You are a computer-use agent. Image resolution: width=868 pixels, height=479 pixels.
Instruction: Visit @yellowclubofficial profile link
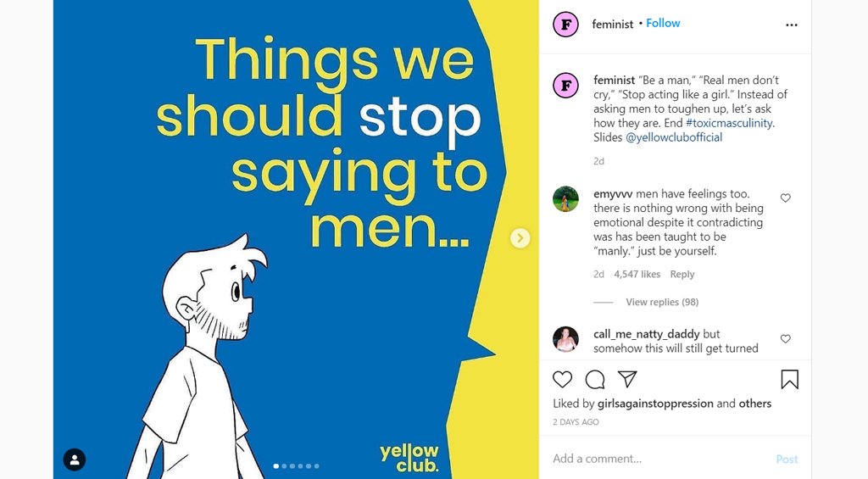coord(674,137)
